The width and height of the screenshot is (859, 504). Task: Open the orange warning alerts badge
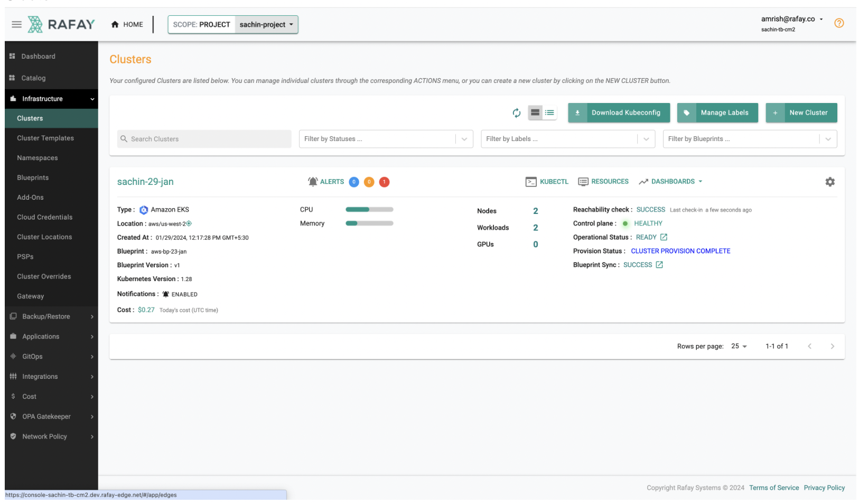[369, 182]
